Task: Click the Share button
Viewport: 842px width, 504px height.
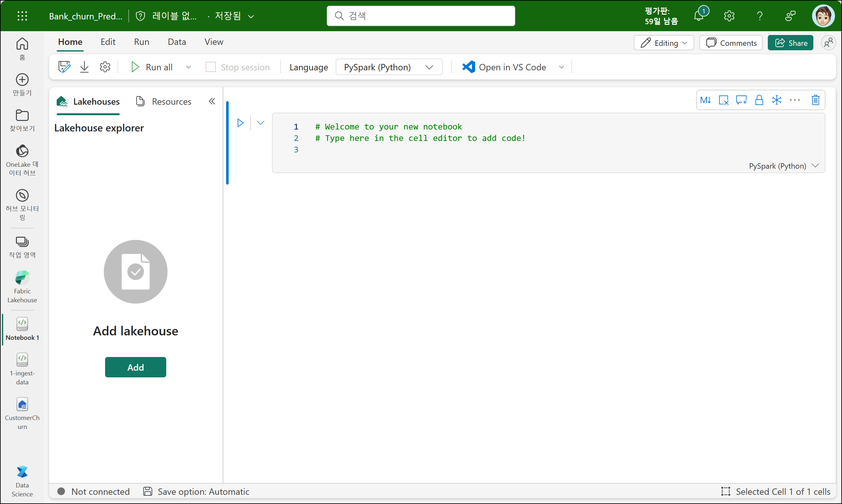Action: tap(790, 43)
